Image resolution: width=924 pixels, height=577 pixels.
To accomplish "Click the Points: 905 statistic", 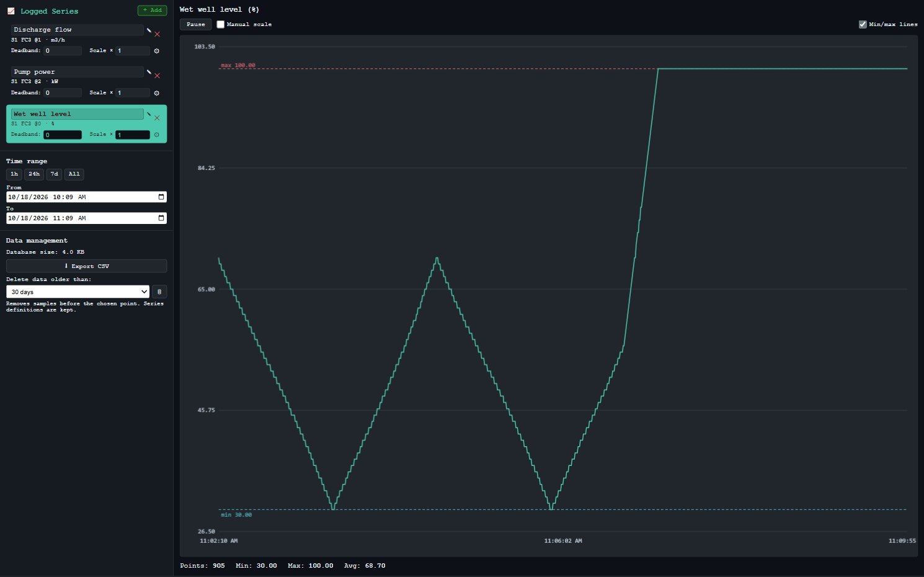I will click(202, 566).
